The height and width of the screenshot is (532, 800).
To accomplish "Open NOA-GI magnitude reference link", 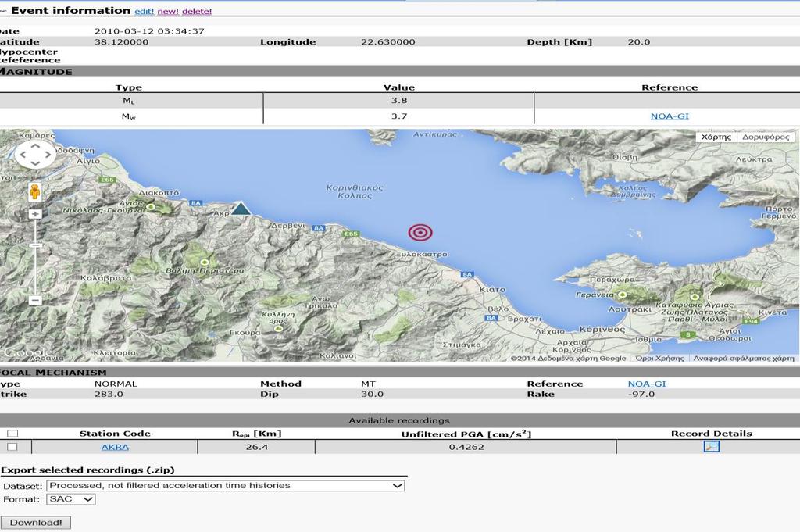I will coord(670,116).
